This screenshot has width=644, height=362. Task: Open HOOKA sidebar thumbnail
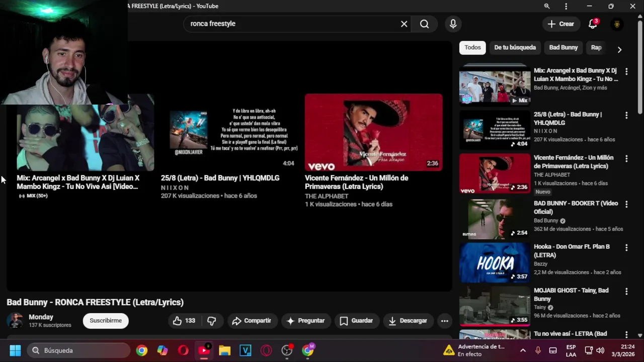coord(495,262)
